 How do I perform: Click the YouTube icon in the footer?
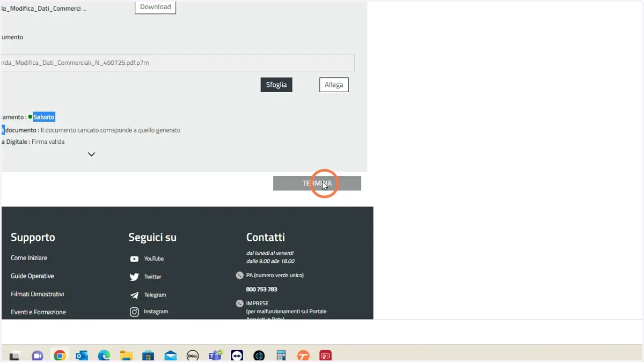[x=134, y=259]
